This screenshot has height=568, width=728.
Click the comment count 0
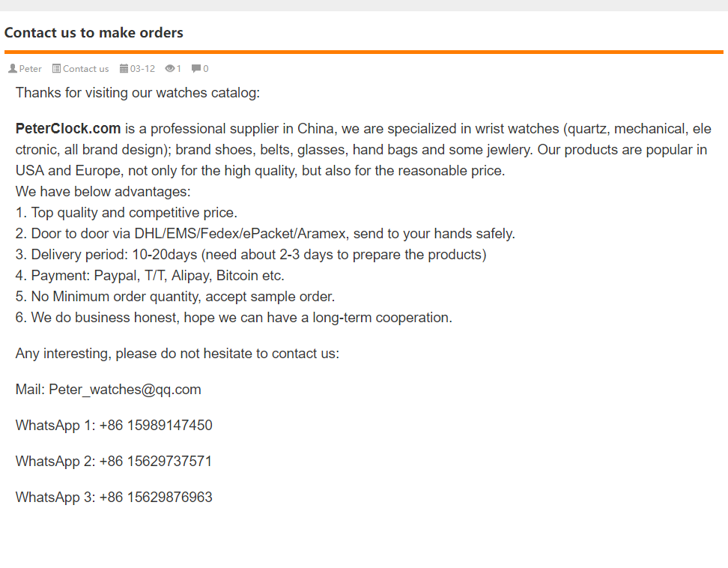[206, 69]
